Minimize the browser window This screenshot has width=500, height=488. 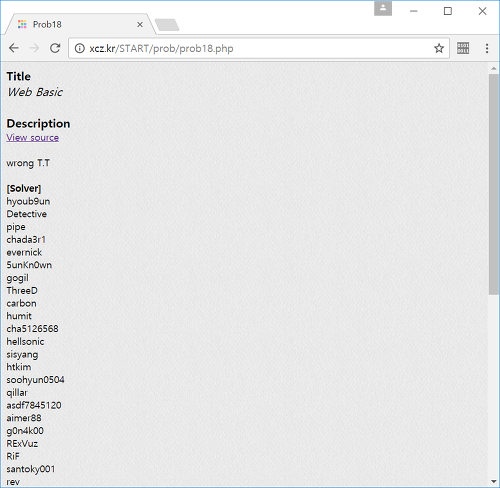click(414, 11)
